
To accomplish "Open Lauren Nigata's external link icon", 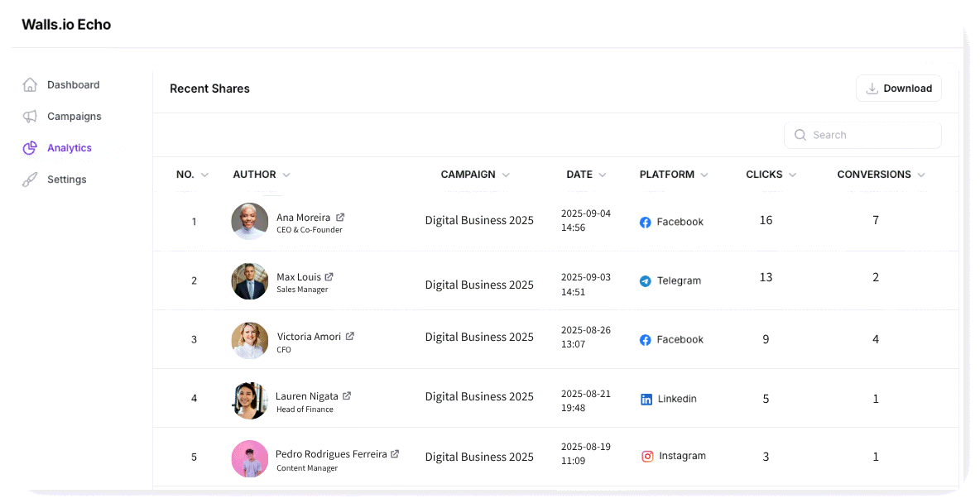I will (x=347, y=395).
